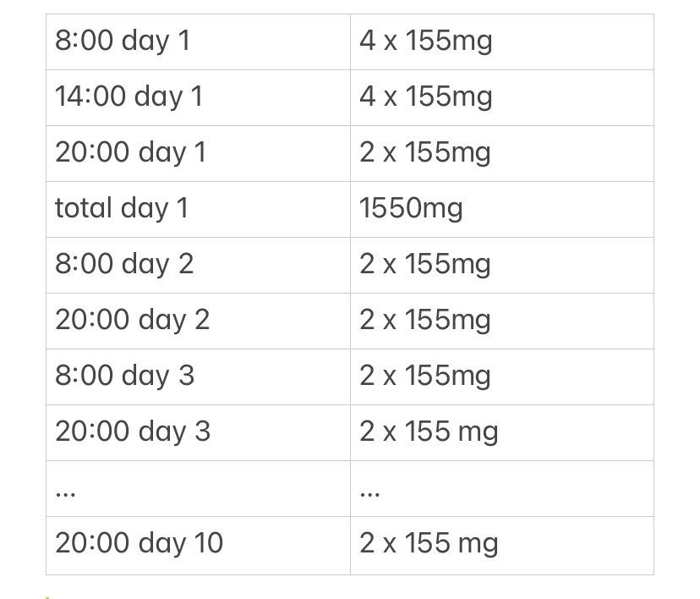Viewport: 700px width, 599px height.
Task: Select the dosage cell for 20:00 day 10
Action: (429, 543)
